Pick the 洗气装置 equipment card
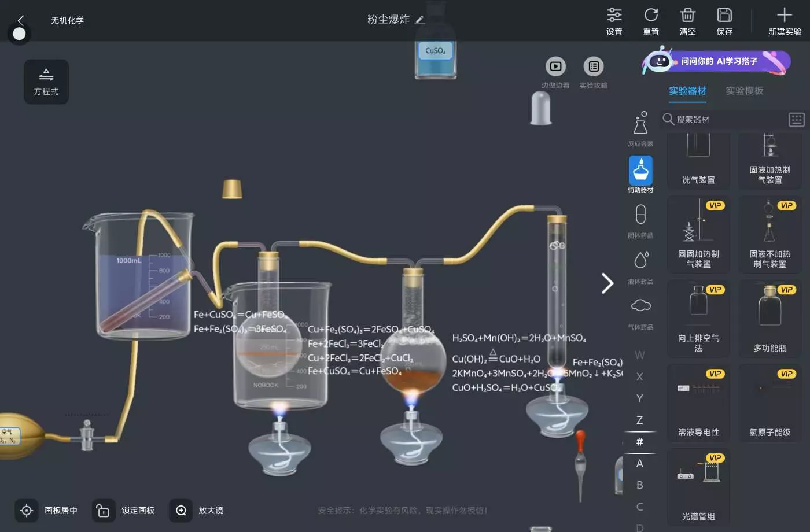This screenshot has height=532, width=810. [698, 160]
